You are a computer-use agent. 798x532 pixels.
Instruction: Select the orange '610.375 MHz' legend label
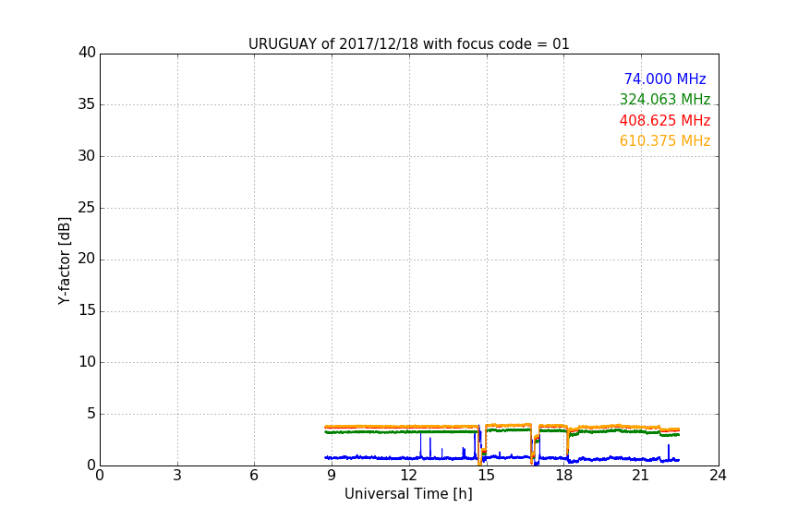coord(665,140)
